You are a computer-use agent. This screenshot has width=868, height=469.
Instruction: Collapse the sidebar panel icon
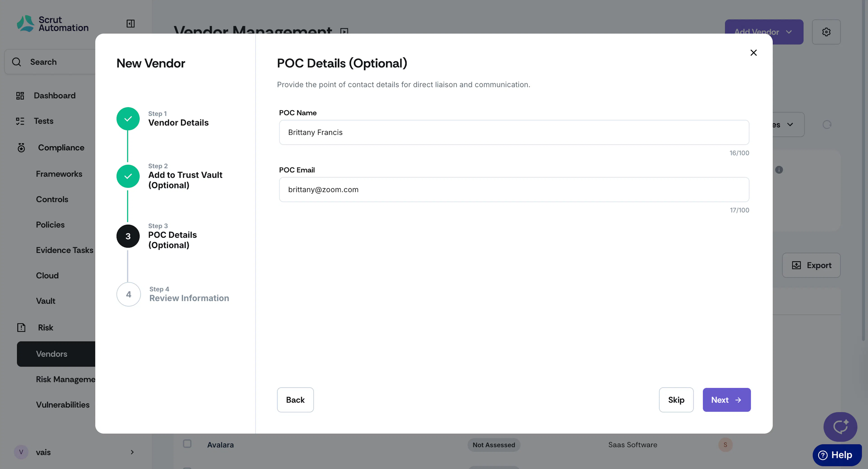(x=130, y=24)
